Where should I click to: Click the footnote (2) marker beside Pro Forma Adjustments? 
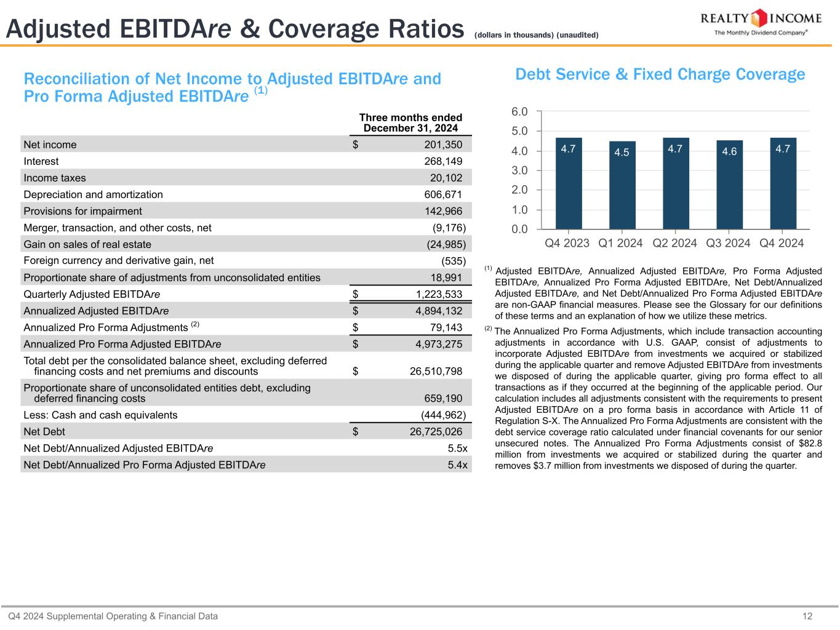(194, 325)
